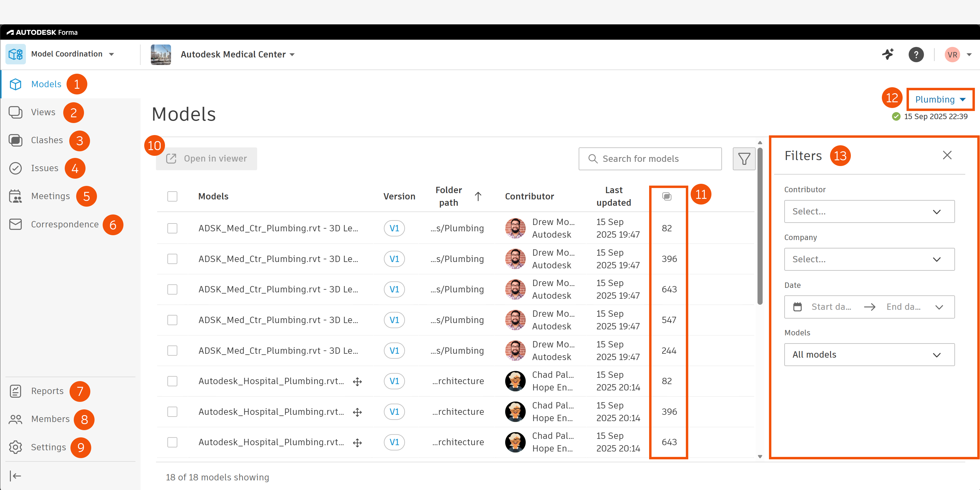980x490 pixels.
Task: Focus the Search for models field
Action: [x=650, y=159]
